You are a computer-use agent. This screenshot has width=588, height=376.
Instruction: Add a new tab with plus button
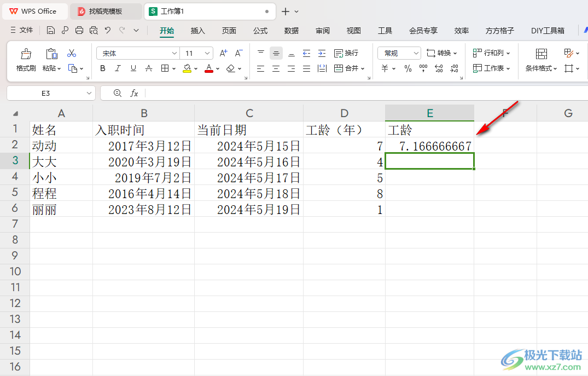click(286, 11)
